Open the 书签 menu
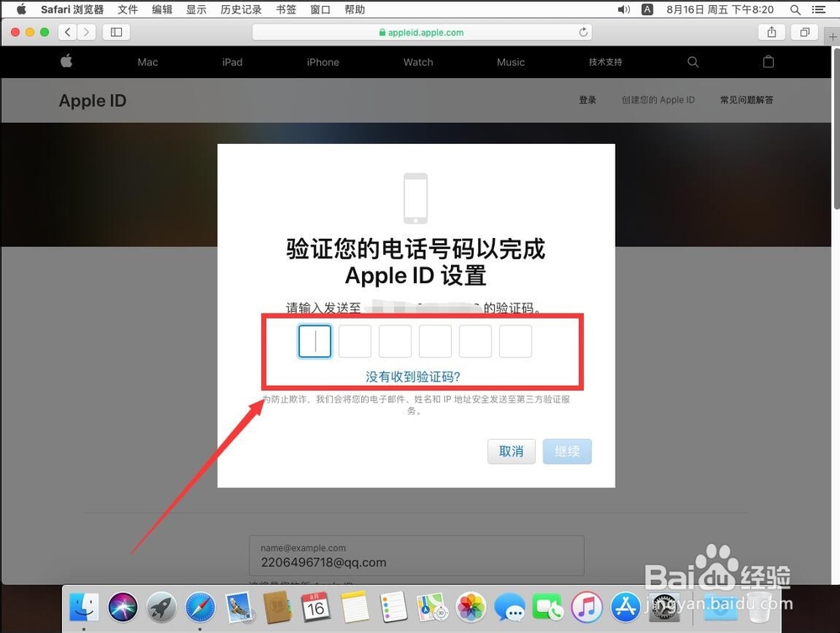This screenshot has width=840, height=633. [286, 9]
